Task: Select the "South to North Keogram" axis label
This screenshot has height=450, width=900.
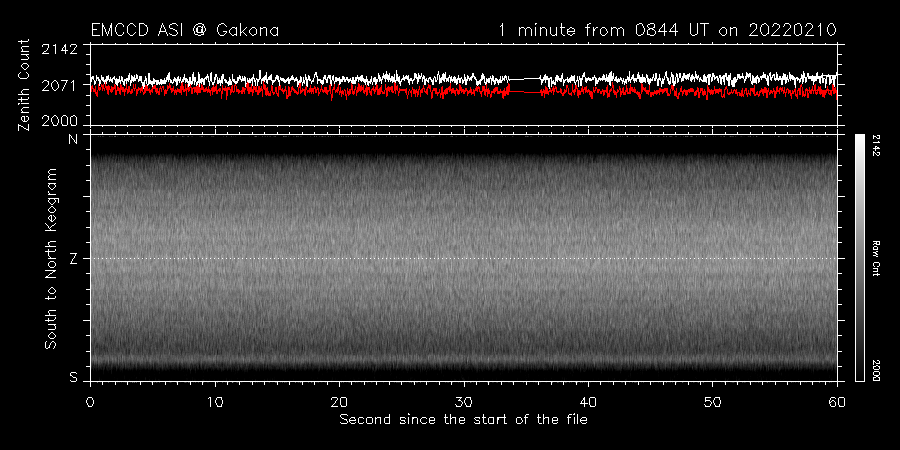Action: (x=50, y=258)
